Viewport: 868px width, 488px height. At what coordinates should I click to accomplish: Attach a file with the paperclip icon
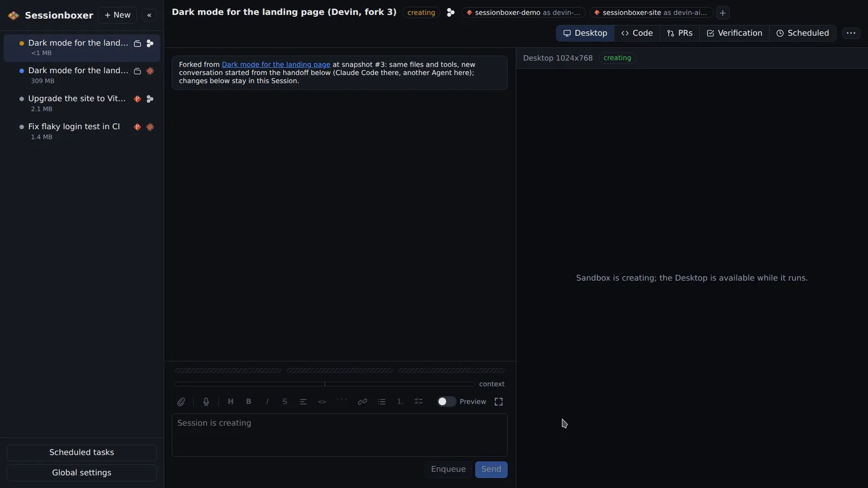click(181, 402)
